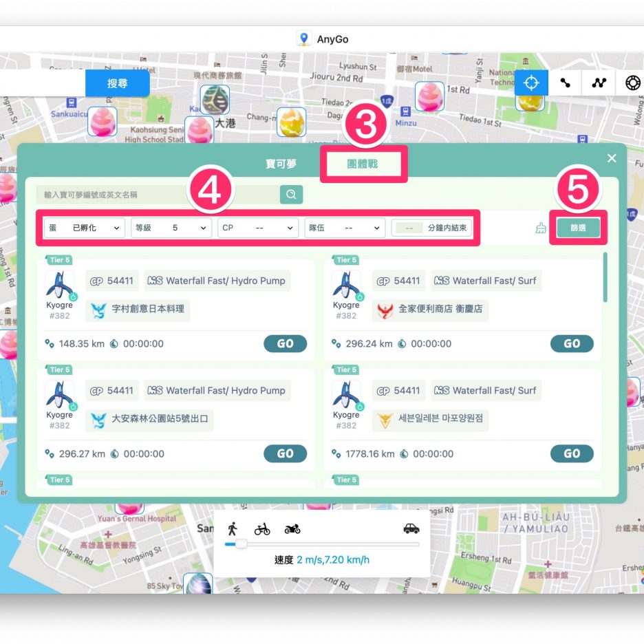Select the teleport mode crosshair icon

point(530,83)
